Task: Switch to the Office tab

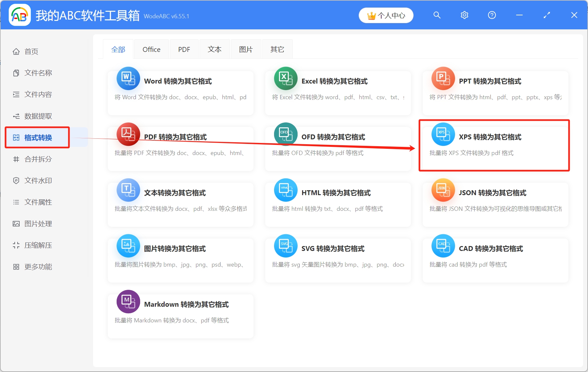Action: [x=151, y=49]
